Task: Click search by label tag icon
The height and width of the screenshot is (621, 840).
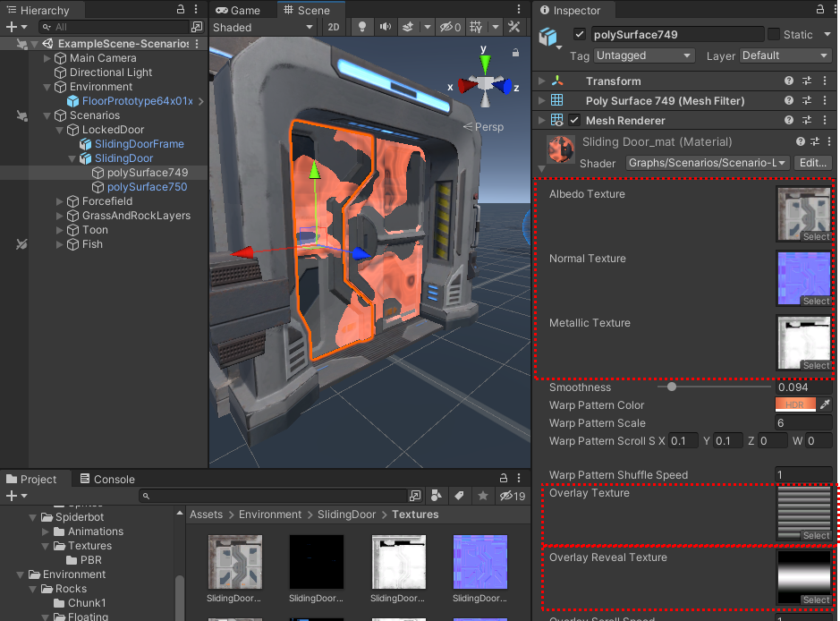Action: tap(459, 496)
